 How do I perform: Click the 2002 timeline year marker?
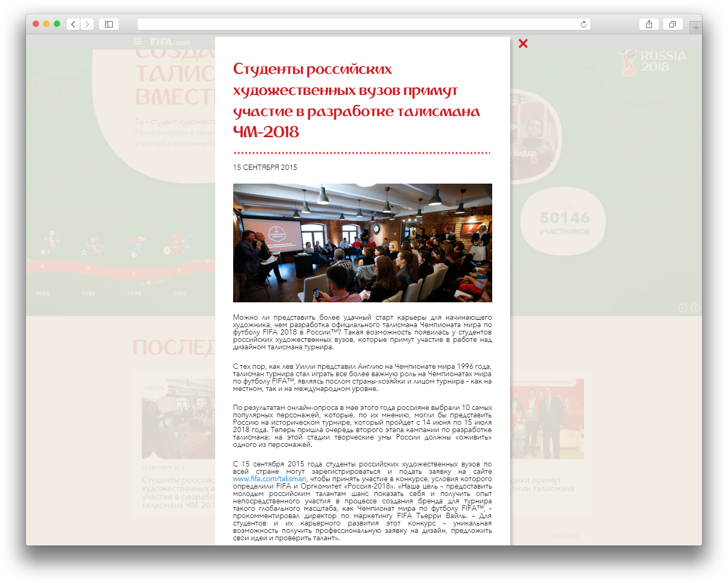(x=179, y=293)
